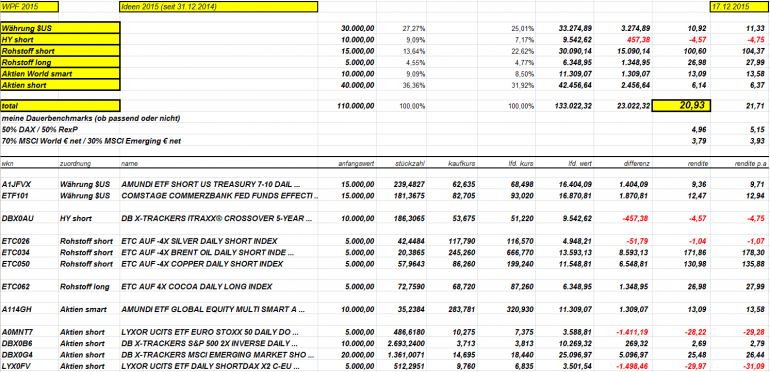Click the red -457,38 differenz cell in DBX0AU row

(637, 218)
